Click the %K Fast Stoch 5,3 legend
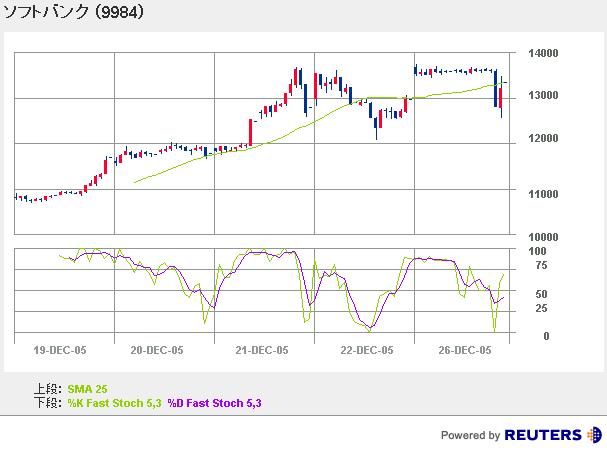This screenshot has width=607, height=455. tap(114, 403)
